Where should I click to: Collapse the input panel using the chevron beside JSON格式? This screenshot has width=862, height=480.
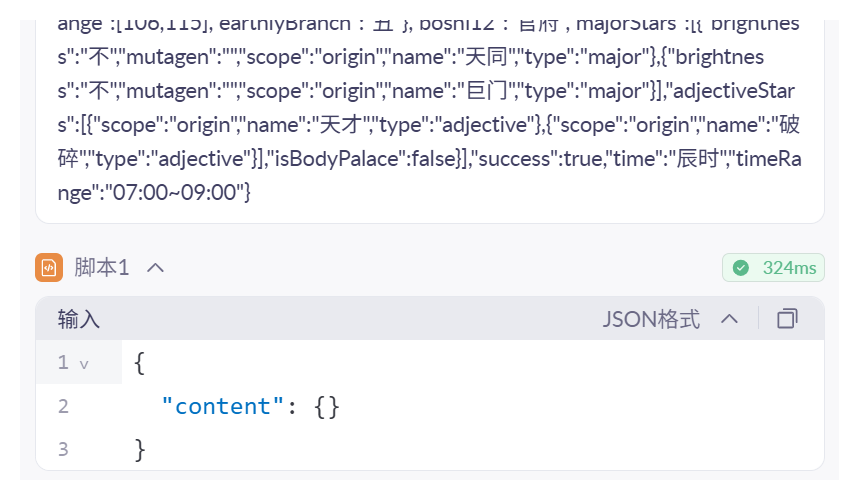[x=729, y=319]
